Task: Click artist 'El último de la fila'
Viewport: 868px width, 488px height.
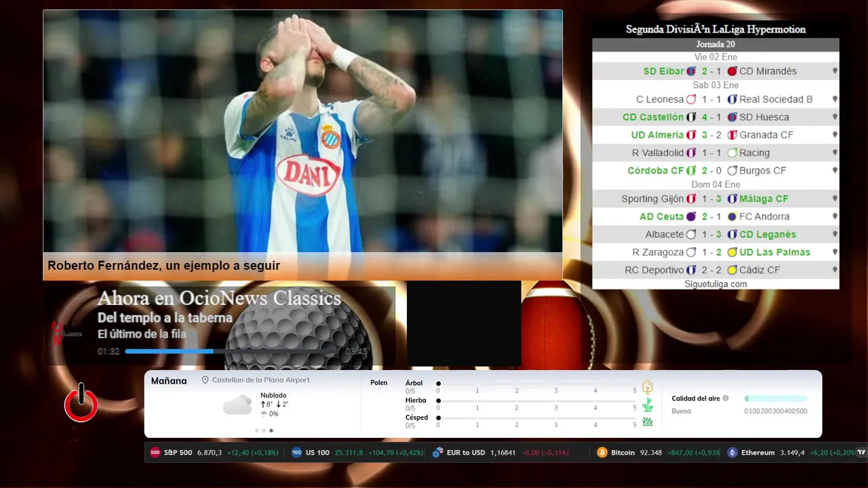Action: [x=142, y=334]
